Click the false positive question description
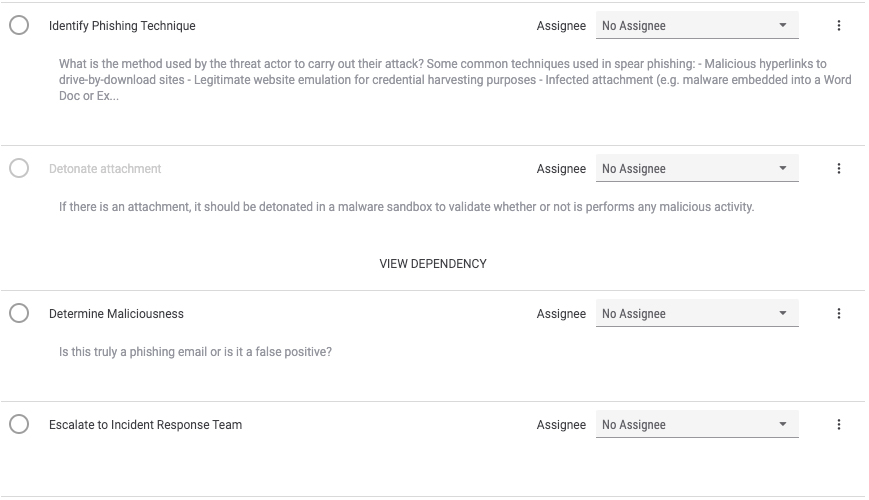Screen dimensions: 869x500 tap(195, 352)
